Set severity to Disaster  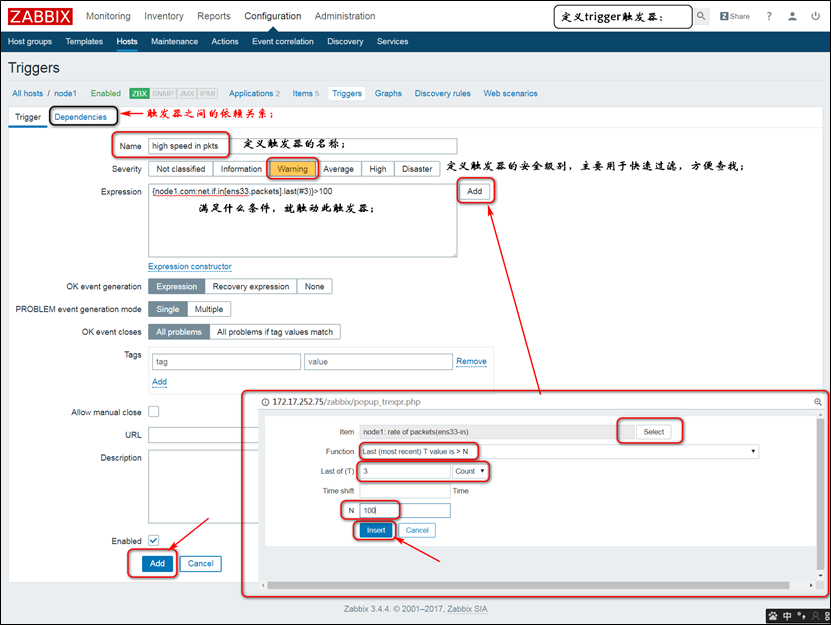[x=417, y=169]
